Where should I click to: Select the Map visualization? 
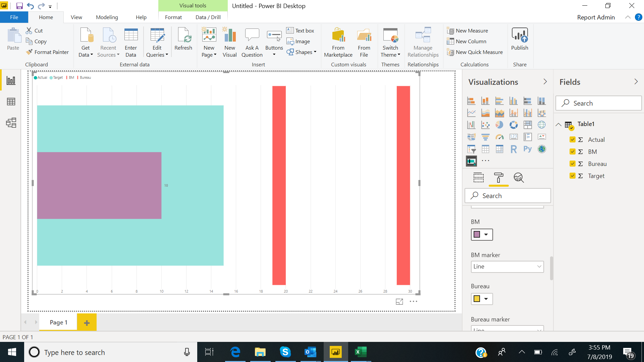542,125
